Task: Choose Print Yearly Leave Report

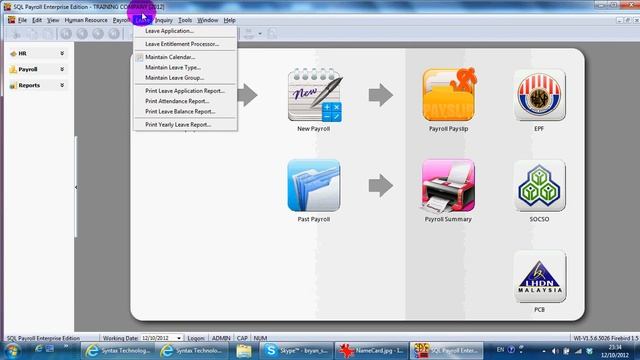Action: click(185, 124)
